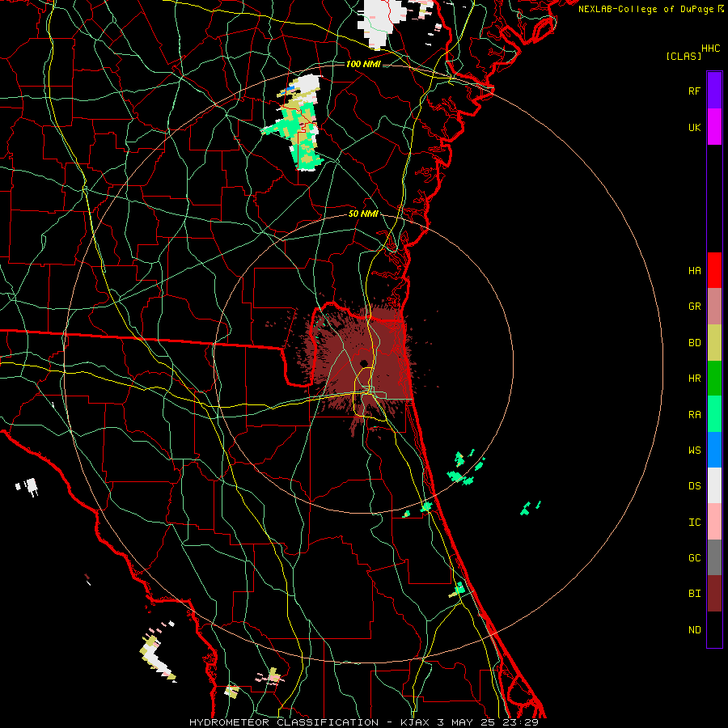Image resolution: width=728 pixels, height=728 pixels.
Task: Click the HYDROMETEOR CLASSIFICATION title text
Action: click(x=284, y=722)
